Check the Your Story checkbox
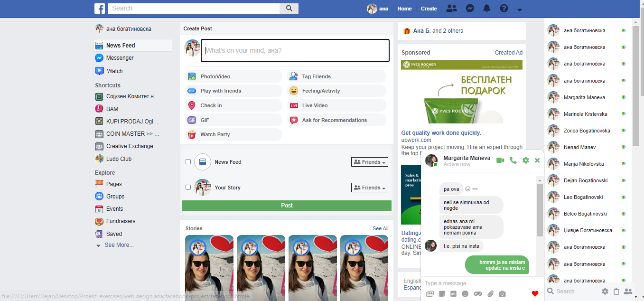This screenshot has height=301, width=644. coord(188,188)
